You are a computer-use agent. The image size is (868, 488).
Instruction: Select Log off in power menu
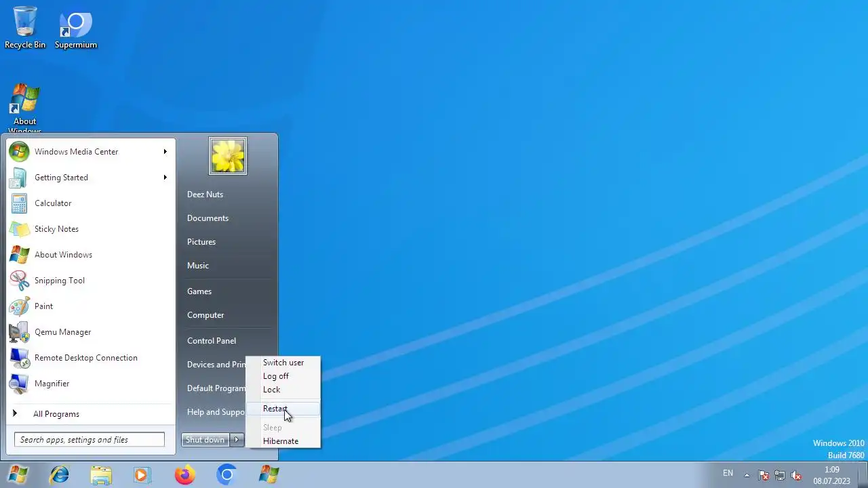pyautogui.click(x=283, y=376)
